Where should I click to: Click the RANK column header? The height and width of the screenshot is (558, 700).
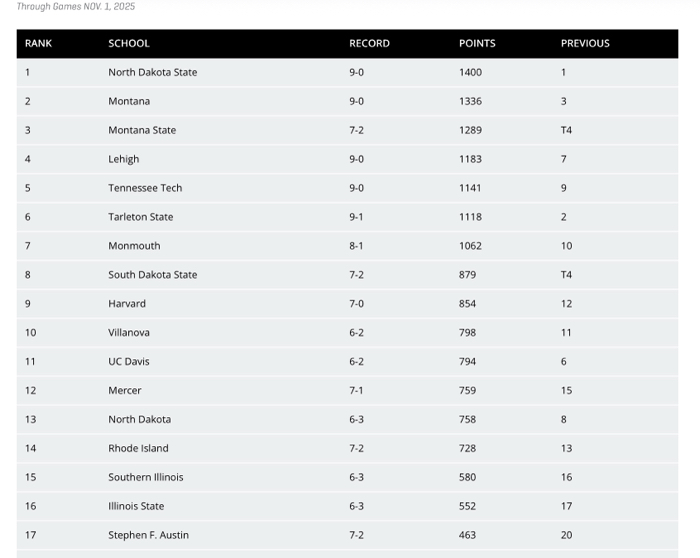pyautogui.click(x=38, y=44)
